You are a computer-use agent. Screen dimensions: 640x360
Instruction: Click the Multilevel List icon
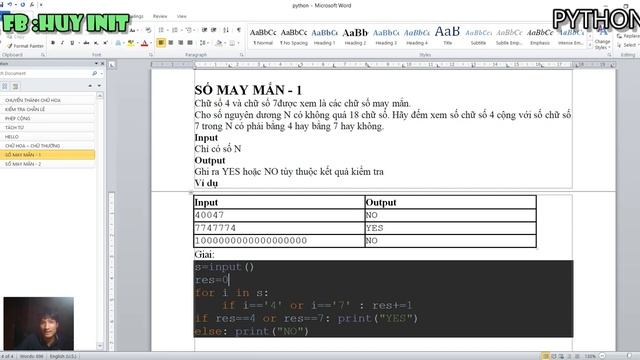click(189, 30)
